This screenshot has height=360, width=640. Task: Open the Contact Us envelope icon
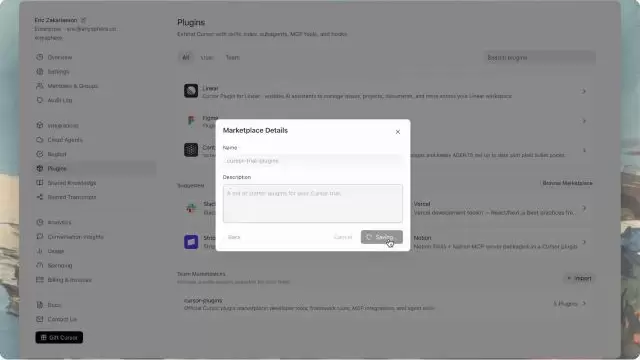[40, 319]
